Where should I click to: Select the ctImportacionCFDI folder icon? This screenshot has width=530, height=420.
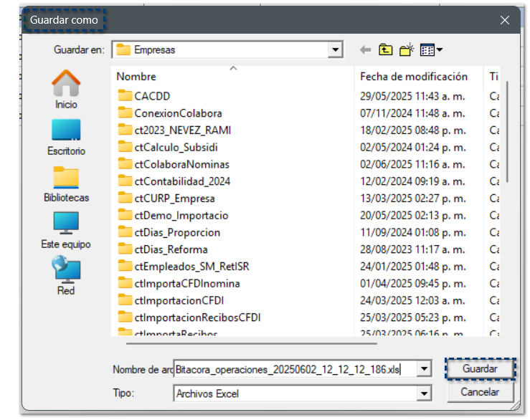tap(125, 300)
